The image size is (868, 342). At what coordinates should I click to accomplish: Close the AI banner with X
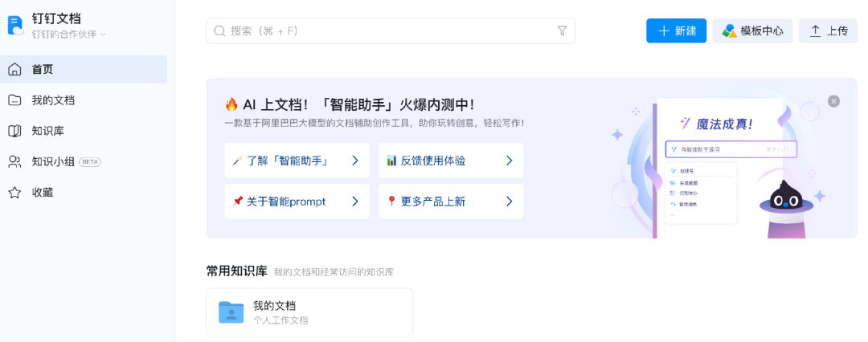tap(833, 101)
